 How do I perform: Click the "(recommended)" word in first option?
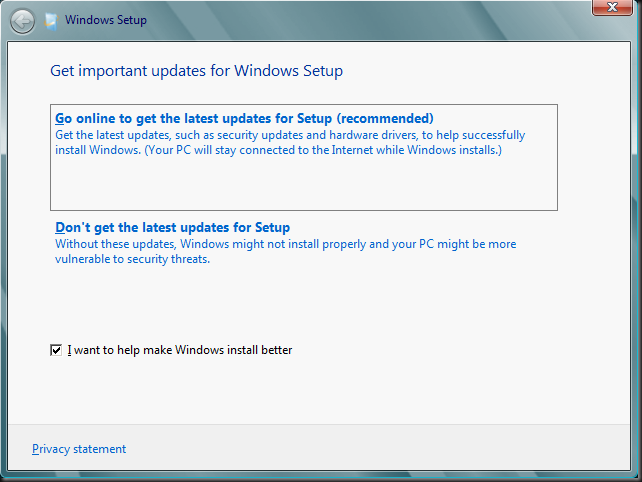tap(385, 119)
